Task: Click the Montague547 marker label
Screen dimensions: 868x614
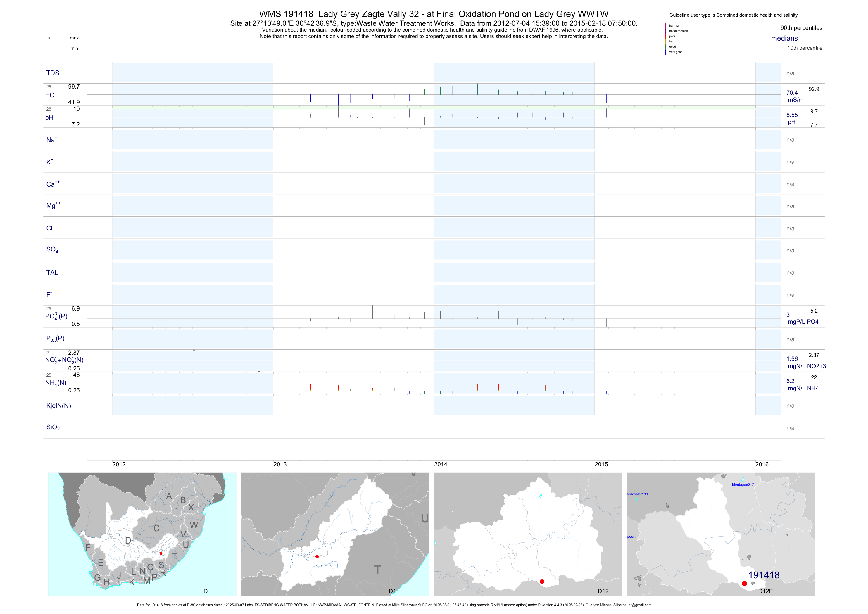Action: pyautogui.click(x=743, y=484)
